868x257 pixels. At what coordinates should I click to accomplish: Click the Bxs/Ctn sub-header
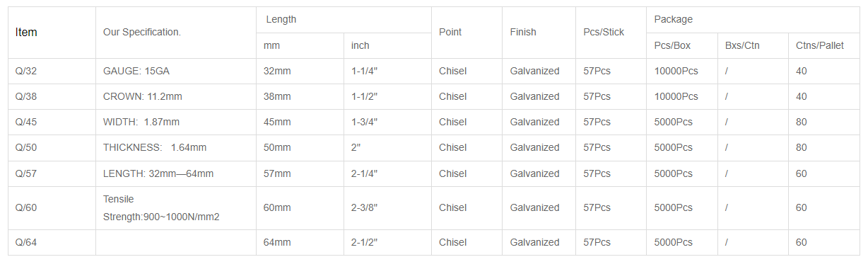[753, 45]
